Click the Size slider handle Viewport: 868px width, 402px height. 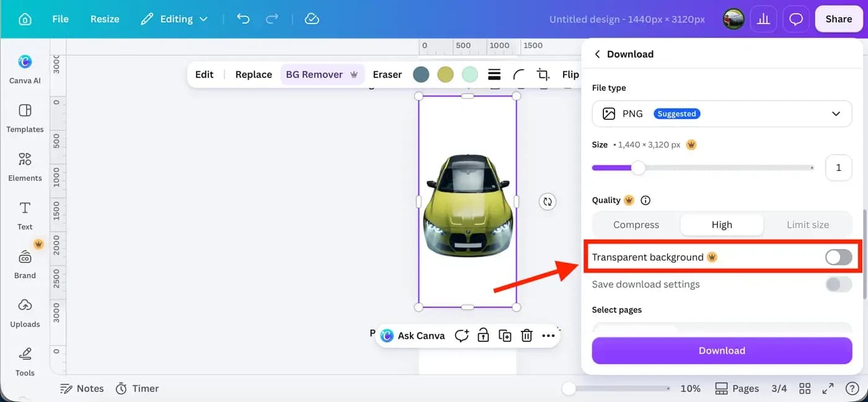click(x=638, y=168)
